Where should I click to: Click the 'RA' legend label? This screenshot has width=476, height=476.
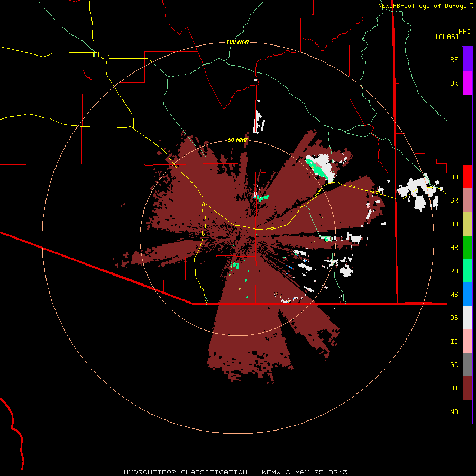454,271
